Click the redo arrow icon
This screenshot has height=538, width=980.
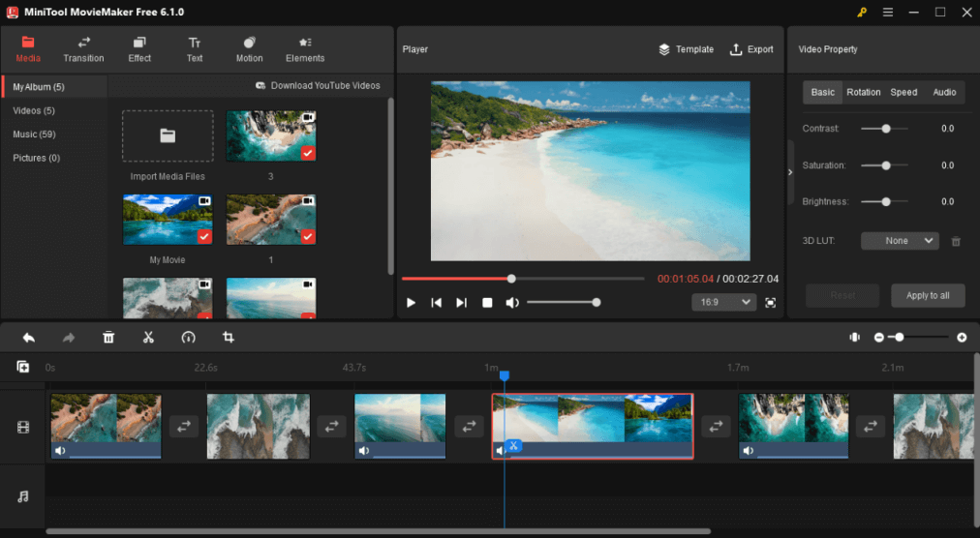(x=68, y=338)
